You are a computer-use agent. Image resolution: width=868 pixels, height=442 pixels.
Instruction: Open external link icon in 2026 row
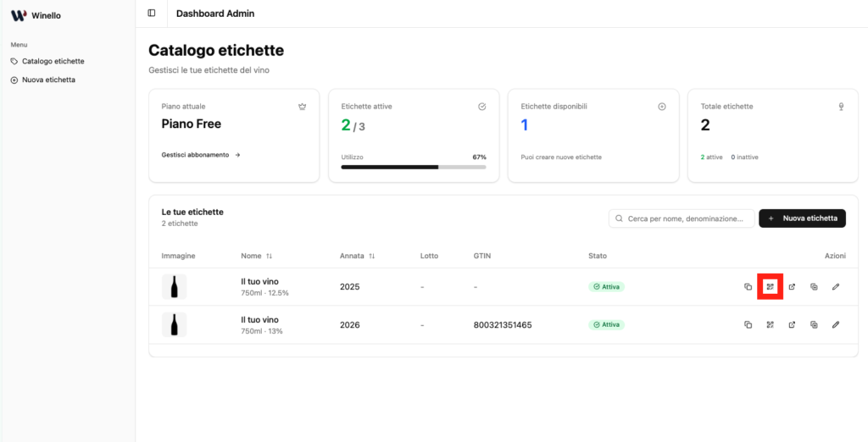792,324
